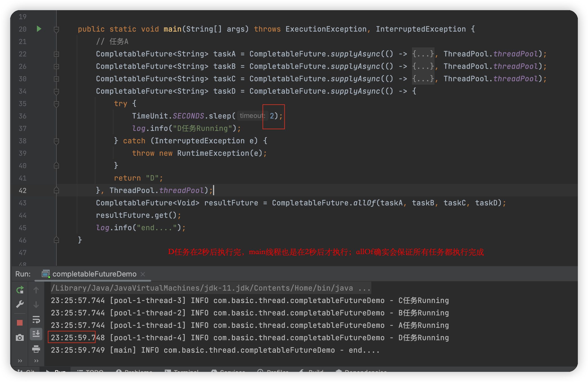Image resolution: width=588 pixels, height=382 pixels.
Task: Click line number 36 in the gutter
Action: (23, 116)
